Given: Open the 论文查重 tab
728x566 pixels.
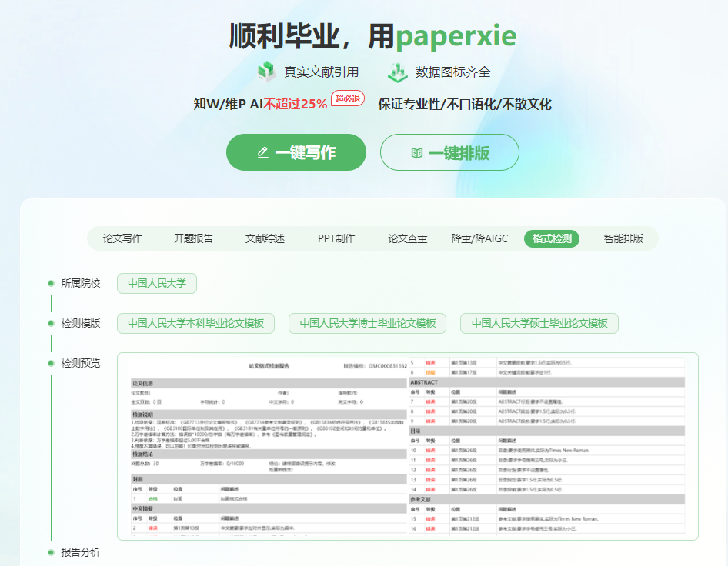Looking at the screenshot, I should click(x=408, y=238).
